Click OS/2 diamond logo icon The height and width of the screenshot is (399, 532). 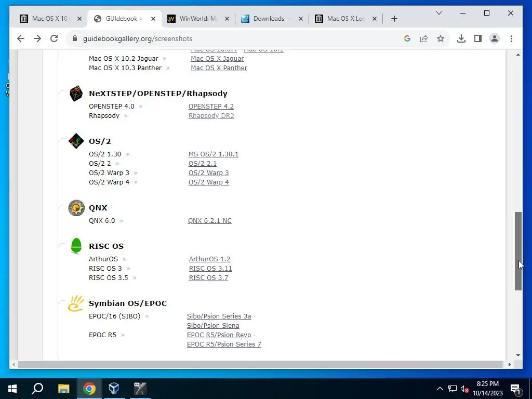coord(76,141)
